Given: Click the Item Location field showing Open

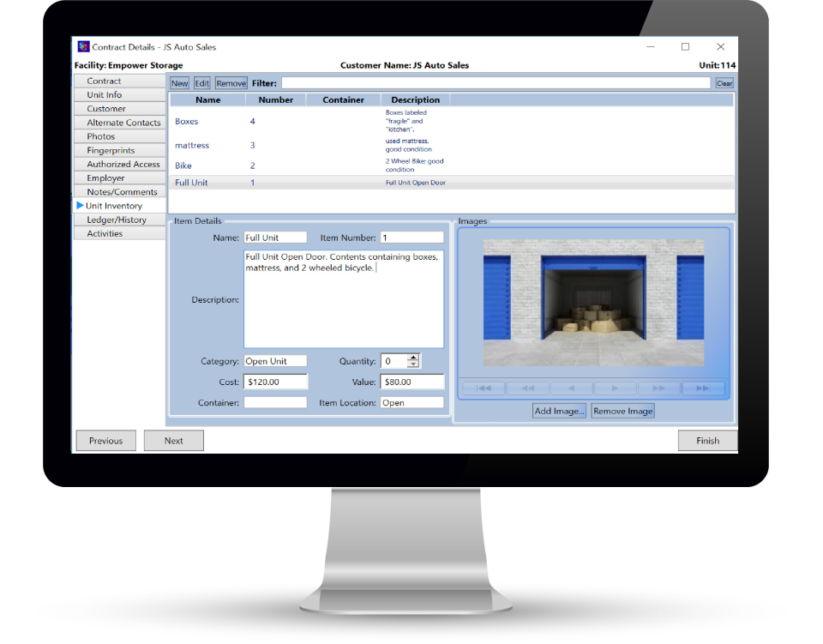Looking at the screenshot, I should [412, 402].
